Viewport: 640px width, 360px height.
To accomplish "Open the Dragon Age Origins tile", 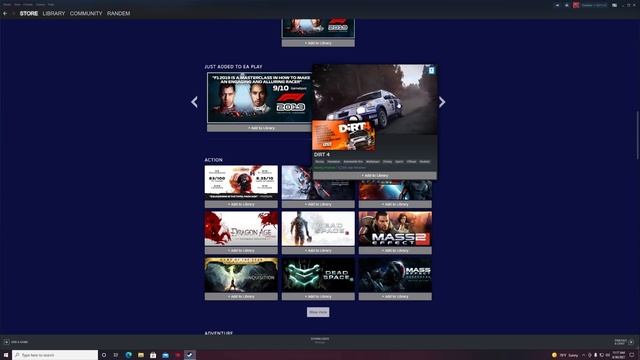I will [241, 229].
